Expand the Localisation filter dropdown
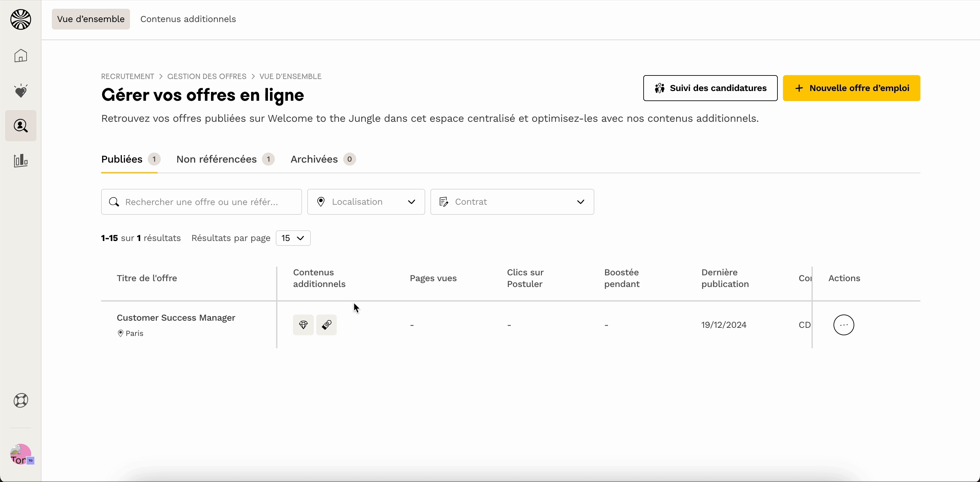 pyautogui.click(x=366, y=202)
